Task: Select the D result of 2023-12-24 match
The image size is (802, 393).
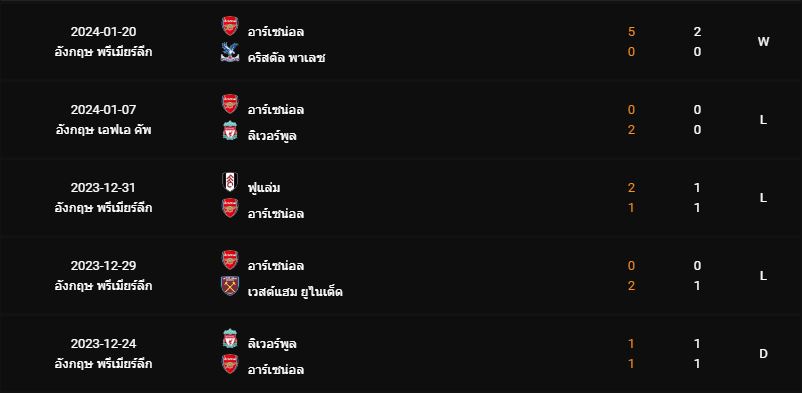Action: [x=763, y=354]
